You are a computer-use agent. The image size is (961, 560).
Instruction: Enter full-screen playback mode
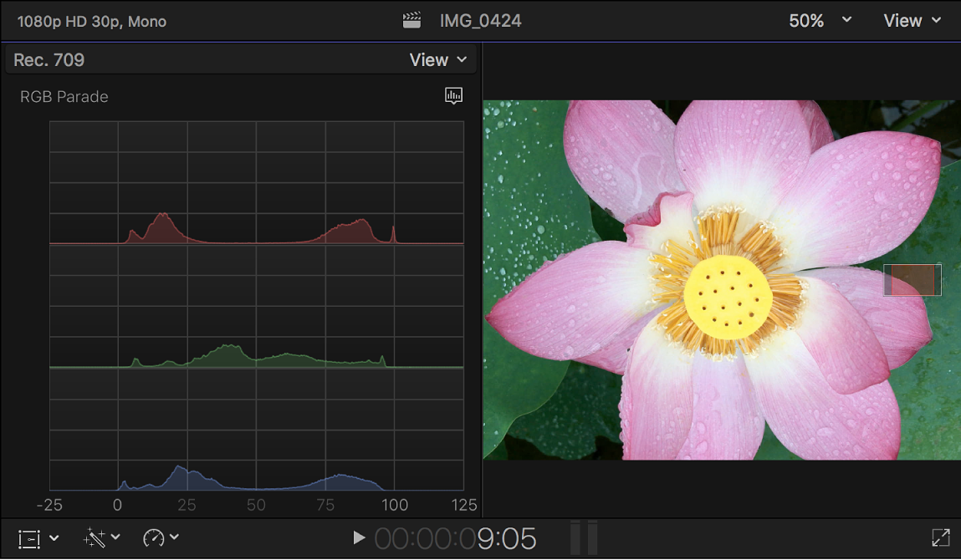pos(939,537)
